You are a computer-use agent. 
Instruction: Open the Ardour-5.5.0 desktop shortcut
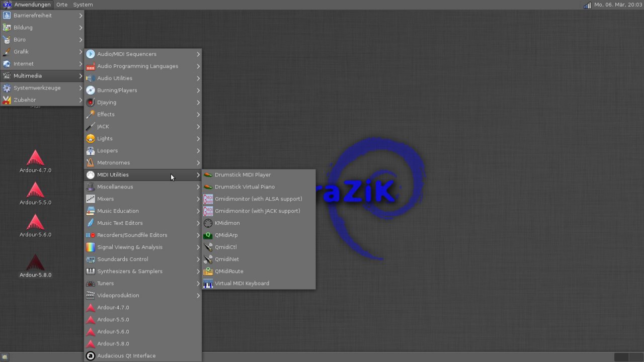tap(35, 194)
